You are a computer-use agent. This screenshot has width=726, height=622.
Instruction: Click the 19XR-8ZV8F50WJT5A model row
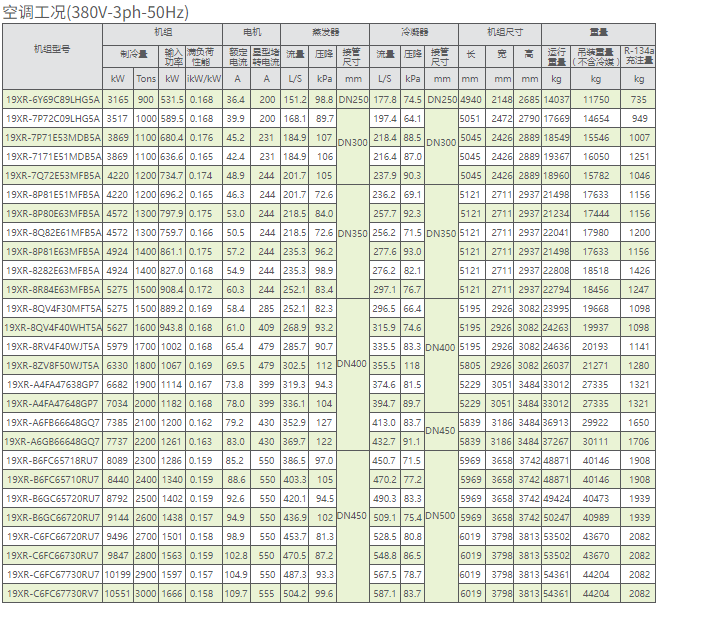pos(53,365)
